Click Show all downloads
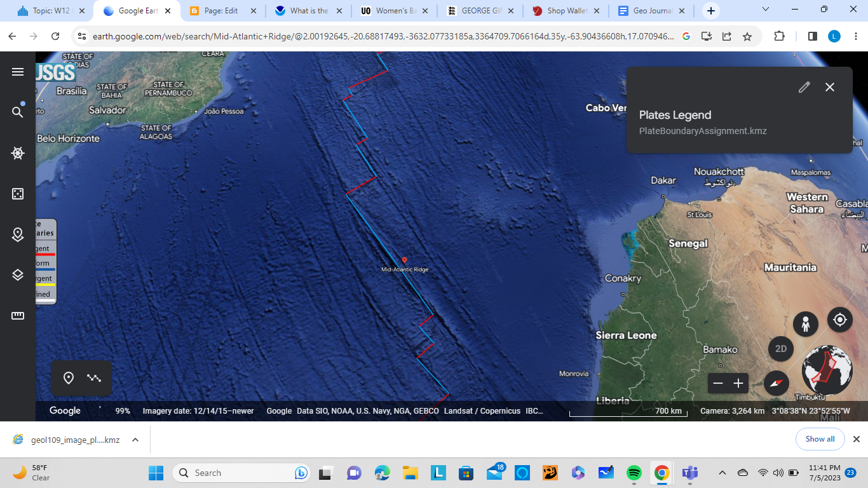The image size is (868, 488). coord(820,439)
